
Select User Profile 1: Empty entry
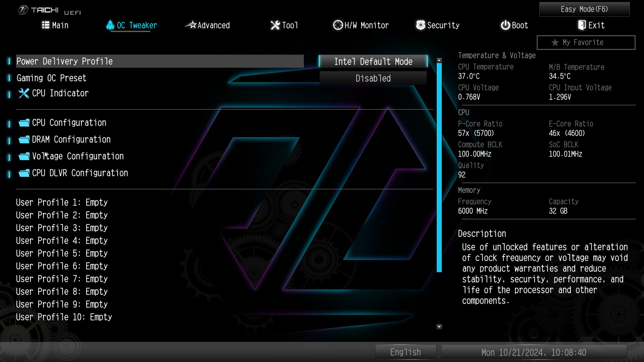click(x=62, y=202)
